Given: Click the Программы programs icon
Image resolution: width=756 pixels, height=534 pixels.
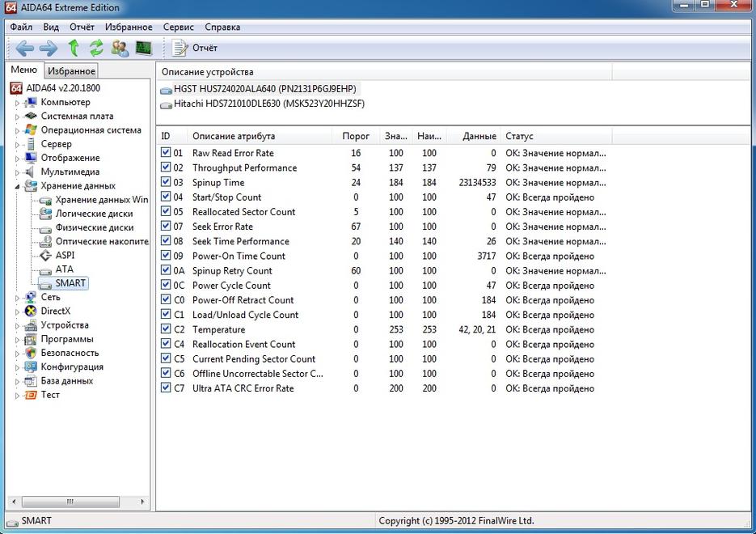Looking at the screenshot, I should pyautogui.click(x=31, y=339).
